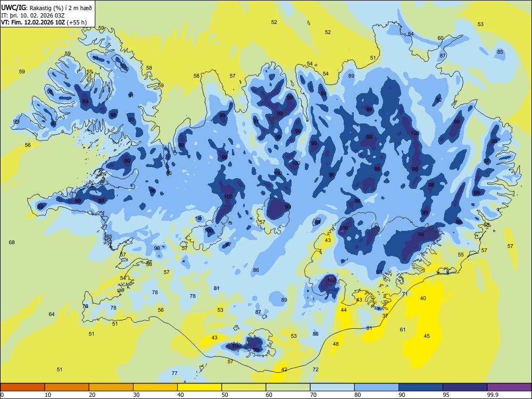Image resolution: width=532 pixels, height=399 pixels.
Task: Click the value '77' at the southern edge
Action: [x=174, y=373]
